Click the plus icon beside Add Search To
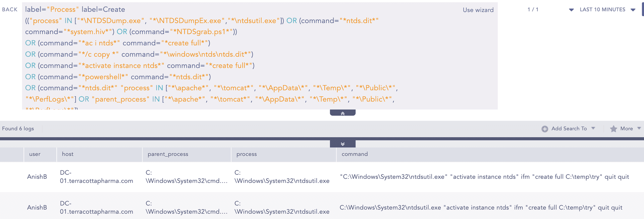This screenshot has height=219, width=644. point(545,129)
